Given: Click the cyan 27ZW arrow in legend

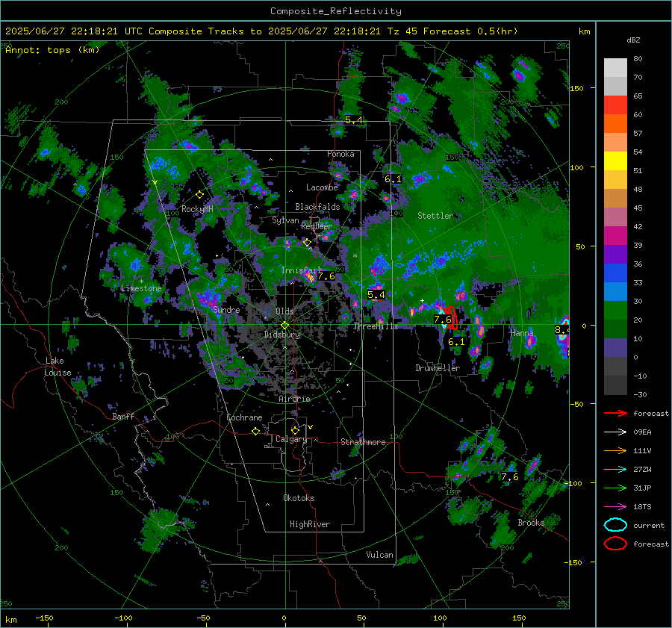Looking at the screenshot, I should coord(615,470).
